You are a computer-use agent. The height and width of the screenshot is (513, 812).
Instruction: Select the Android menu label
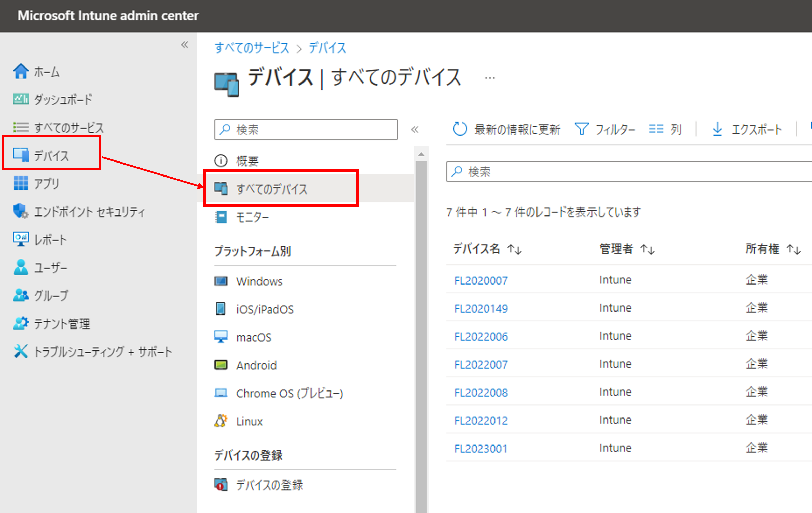coord(256,365)
